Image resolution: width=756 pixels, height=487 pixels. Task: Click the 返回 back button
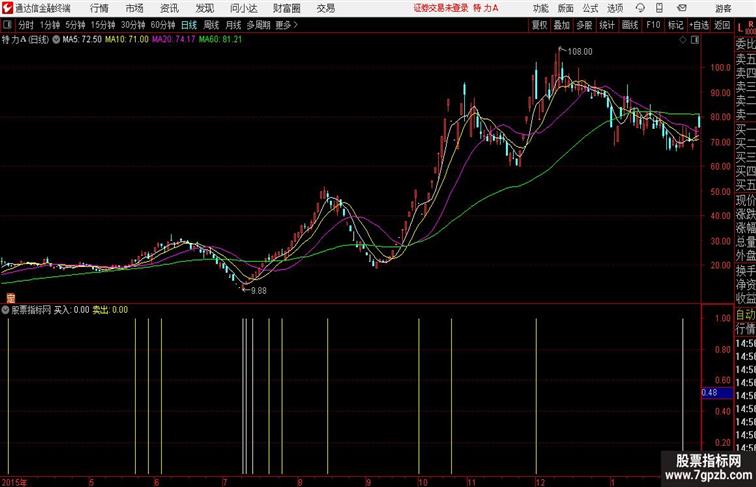click(722, 25)
